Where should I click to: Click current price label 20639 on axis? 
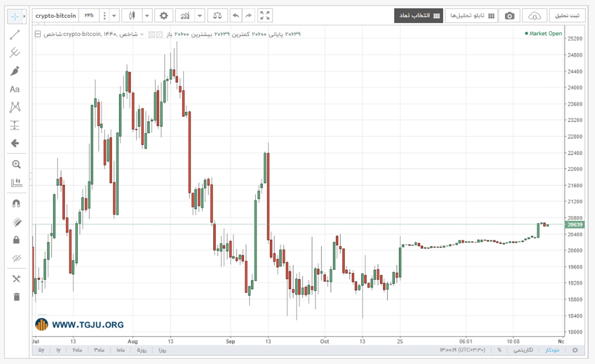(x=575, y=225)
